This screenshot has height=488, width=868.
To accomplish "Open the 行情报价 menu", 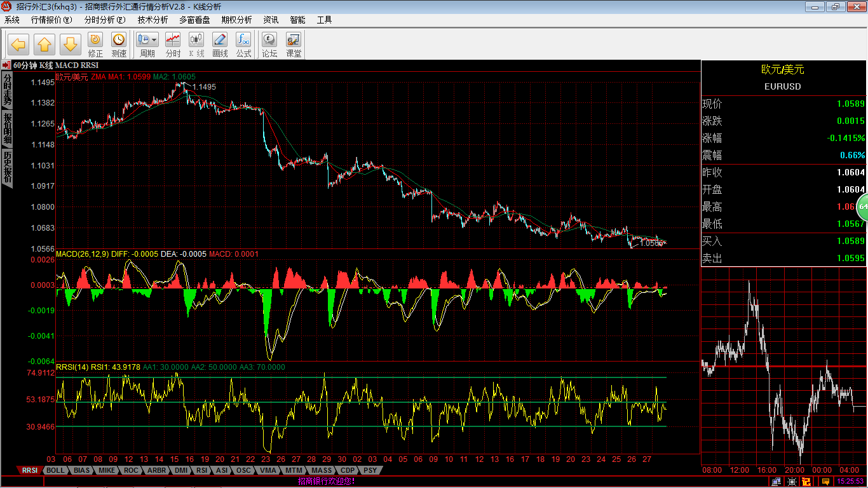I will (51, 20).
